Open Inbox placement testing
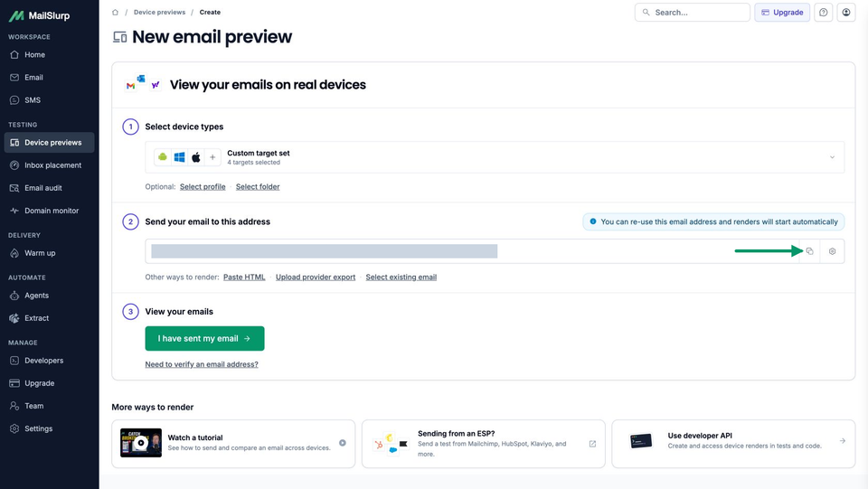This screenshot has width=868, height=489. tap(49, 165)
